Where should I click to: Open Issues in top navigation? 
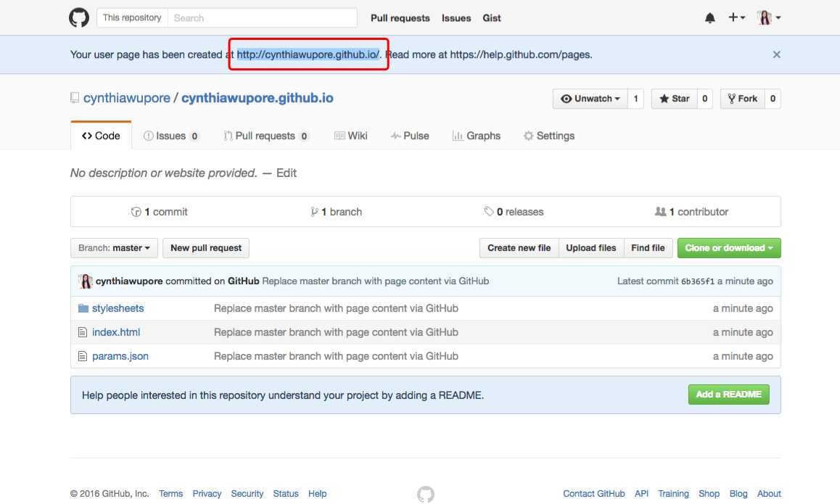tap(456, 18)
